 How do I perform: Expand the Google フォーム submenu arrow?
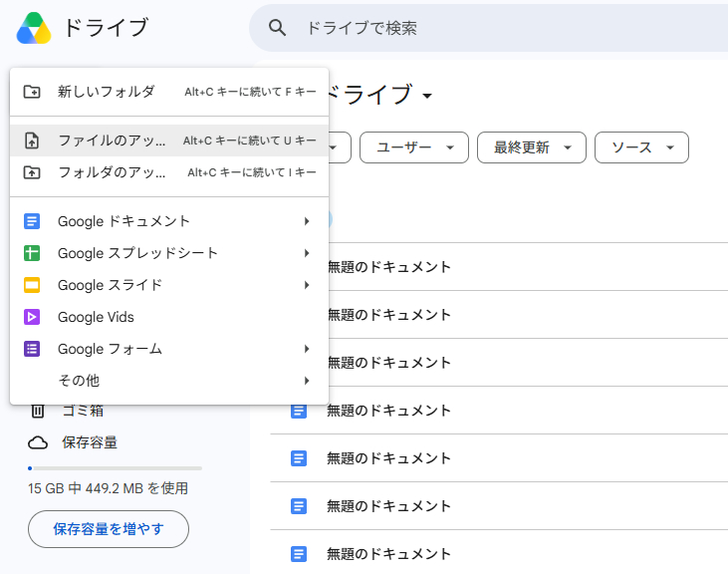click(x=307, y=349)
